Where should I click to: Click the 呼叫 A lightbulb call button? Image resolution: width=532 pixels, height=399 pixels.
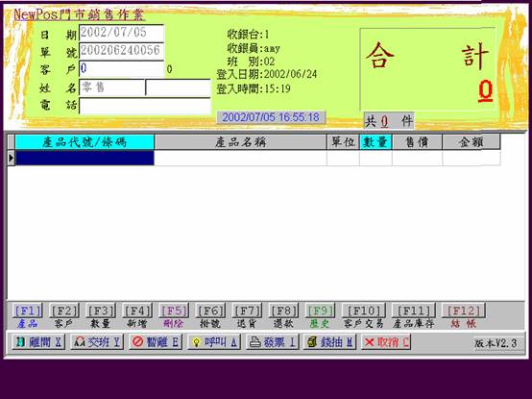pos(214,342)
